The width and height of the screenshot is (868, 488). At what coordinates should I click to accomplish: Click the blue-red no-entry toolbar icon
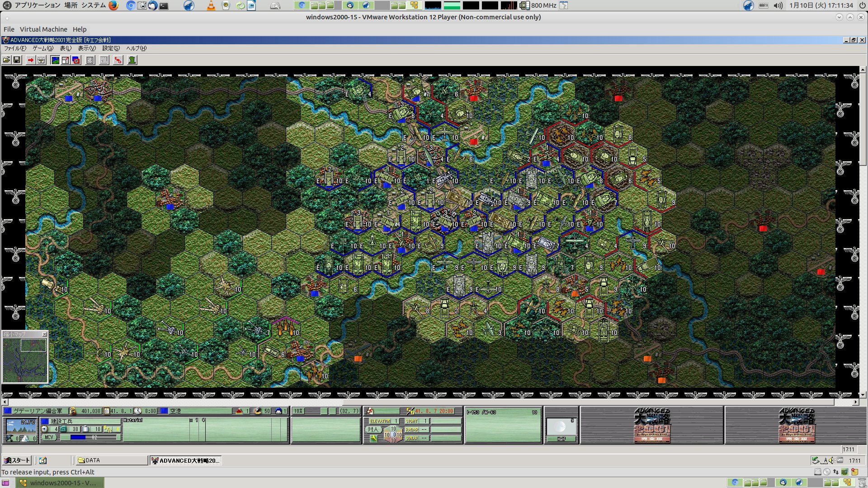point(76,60)
